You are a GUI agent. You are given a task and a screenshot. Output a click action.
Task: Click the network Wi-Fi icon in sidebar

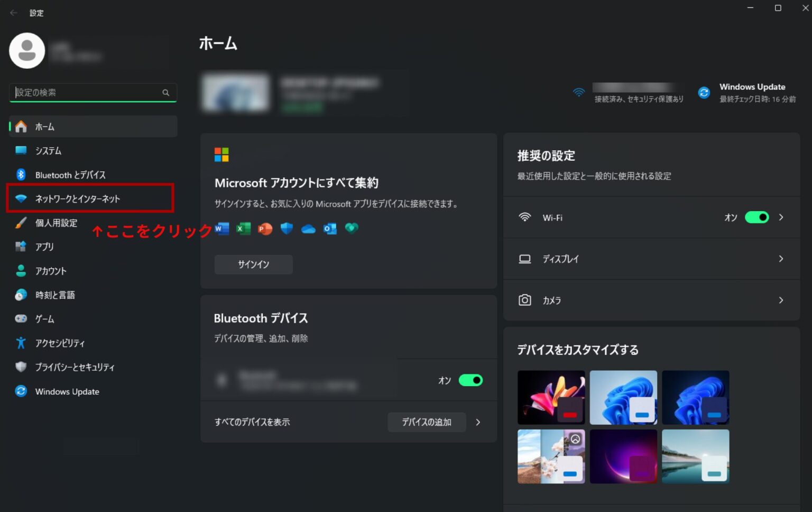coord(21,199)
